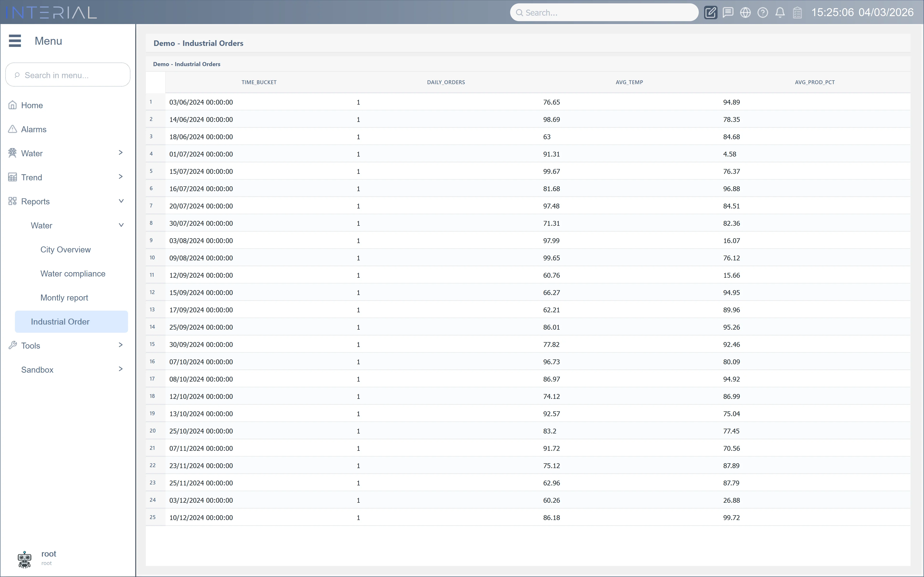Screen dimensions: 924x577
Task: Toggle the sidebar with the hamburger icon
Action: click(x=15, y=40)
